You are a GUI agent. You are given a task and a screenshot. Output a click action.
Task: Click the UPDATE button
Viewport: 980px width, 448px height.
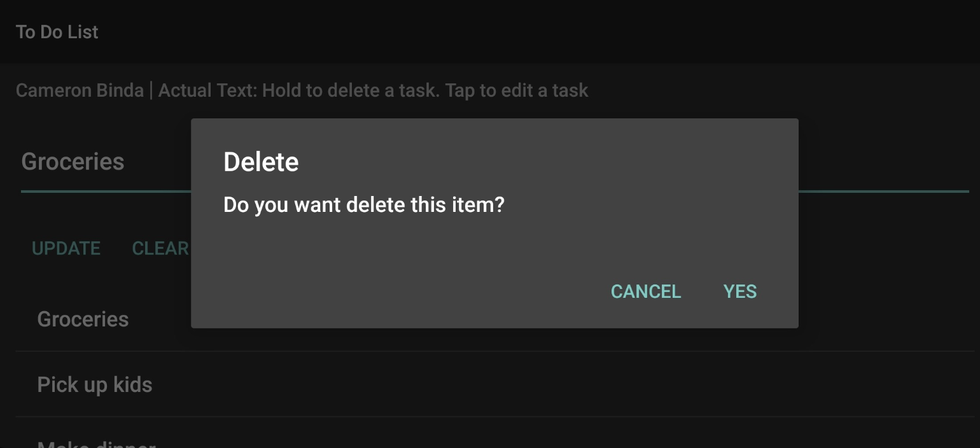pyautogui.click(x=66, y=248)
